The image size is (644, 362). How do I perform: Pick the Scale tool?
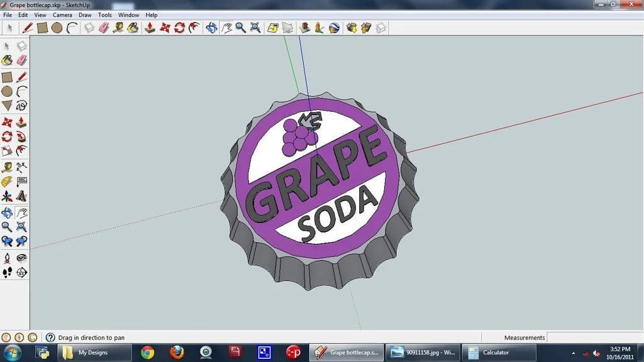(7, 151)
